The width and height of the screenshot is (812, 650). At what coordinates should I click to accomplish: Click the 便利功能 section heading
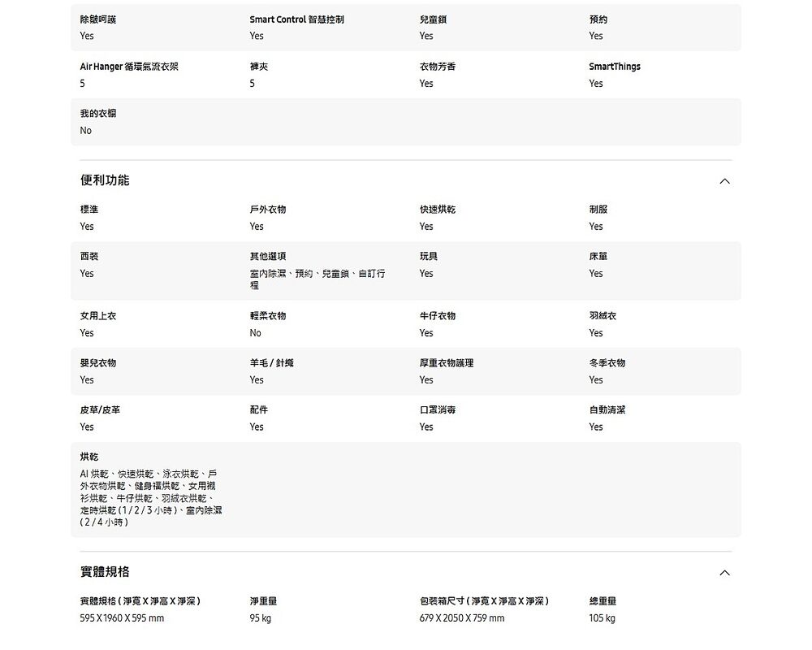point(105,180)
